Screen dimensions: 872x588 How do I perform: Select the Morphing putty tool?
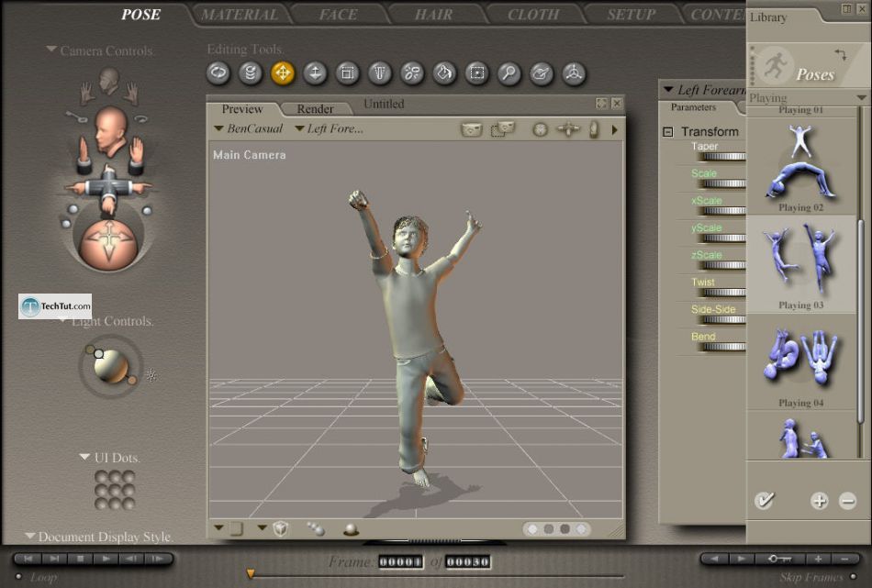point(542,72)
